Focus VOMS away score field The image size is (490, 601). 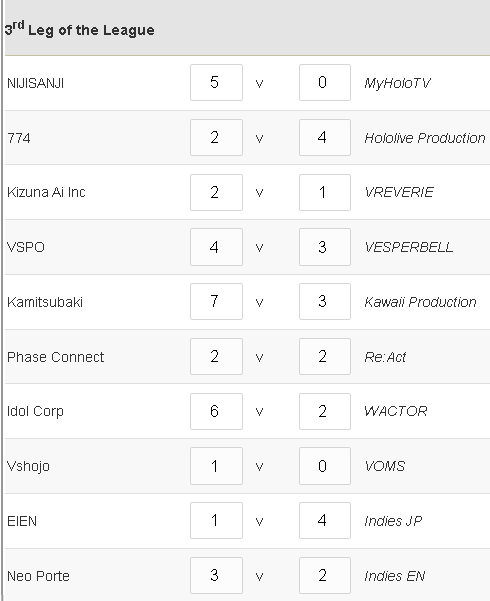[x=325, y=466]
